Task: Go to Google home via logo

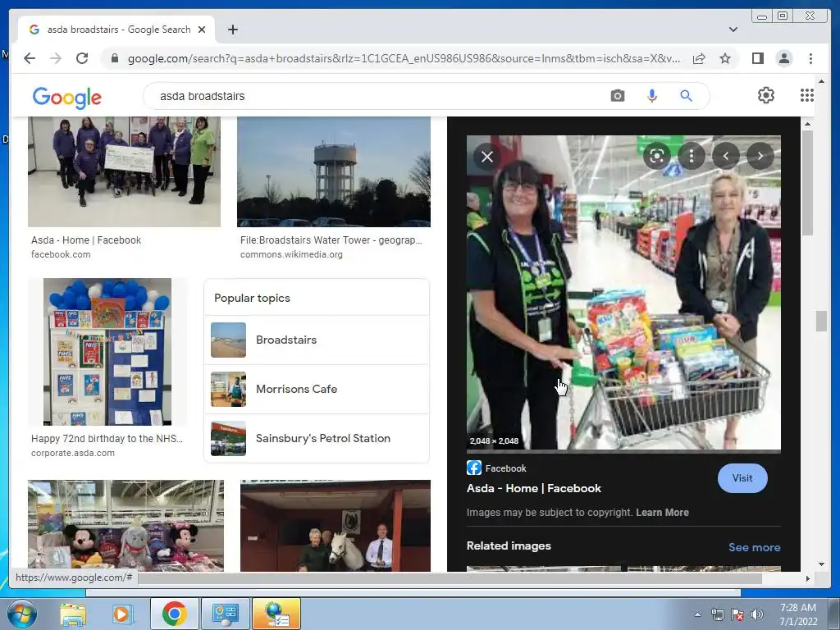Action: 67,97
